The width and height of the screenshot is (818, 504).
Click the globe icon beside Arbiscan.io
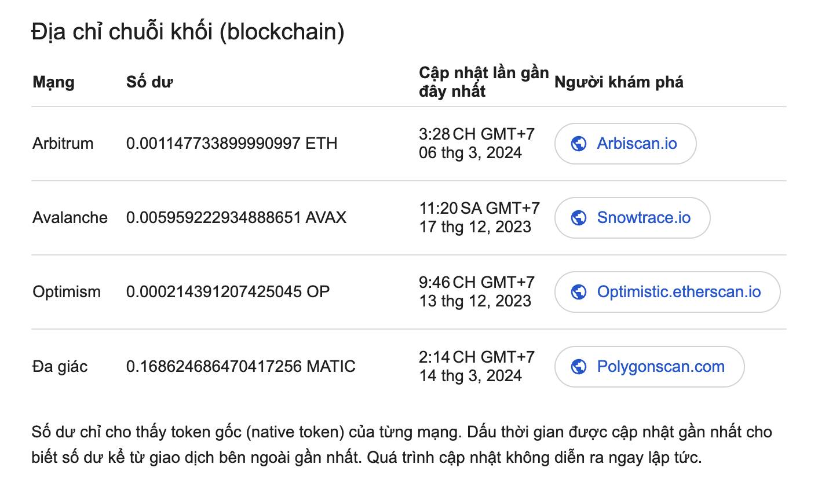(x=579, y=144)
